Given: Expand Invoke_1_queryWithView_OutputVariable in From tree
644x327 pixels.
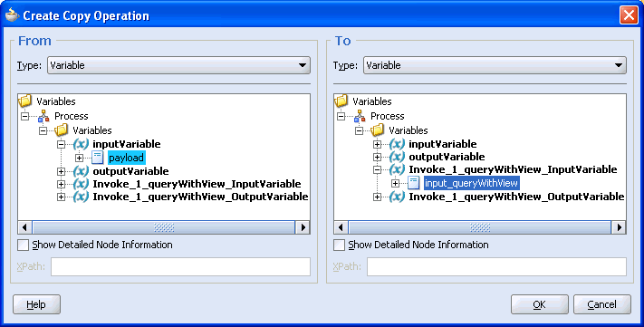Looking at the screenshot, I should tap(61, 197).
